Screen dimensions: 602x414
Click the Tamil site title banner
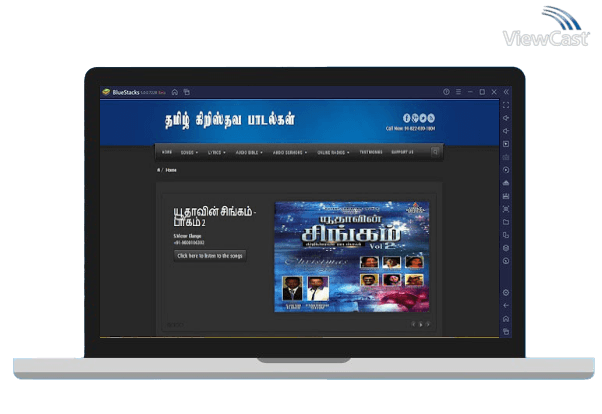point(230,120)
